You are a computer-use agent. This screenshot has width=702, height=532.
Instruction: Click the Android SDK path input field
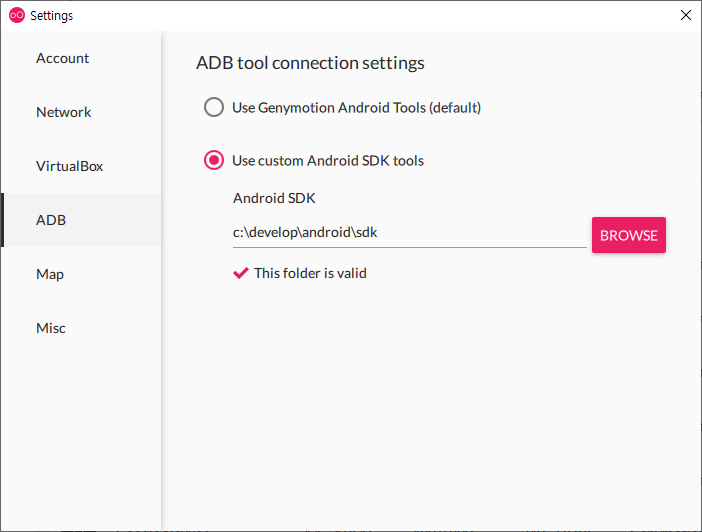coord(409,233)
